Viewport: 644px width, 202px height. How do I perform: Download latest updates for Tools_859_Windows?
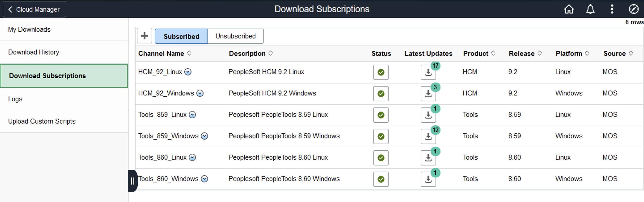(x=428, y=136)
